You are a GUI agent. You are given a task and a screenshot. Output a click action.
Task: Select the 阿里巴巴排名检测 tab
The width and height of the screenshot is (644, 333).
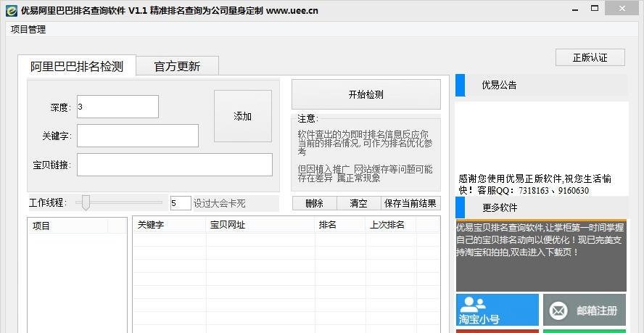77,66
